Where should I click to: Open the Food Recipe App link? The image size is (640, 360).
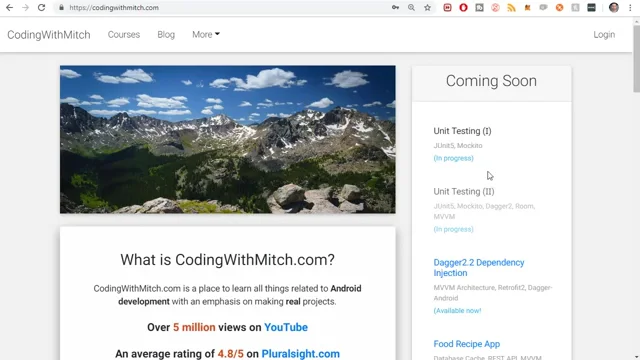coord(467,344)
